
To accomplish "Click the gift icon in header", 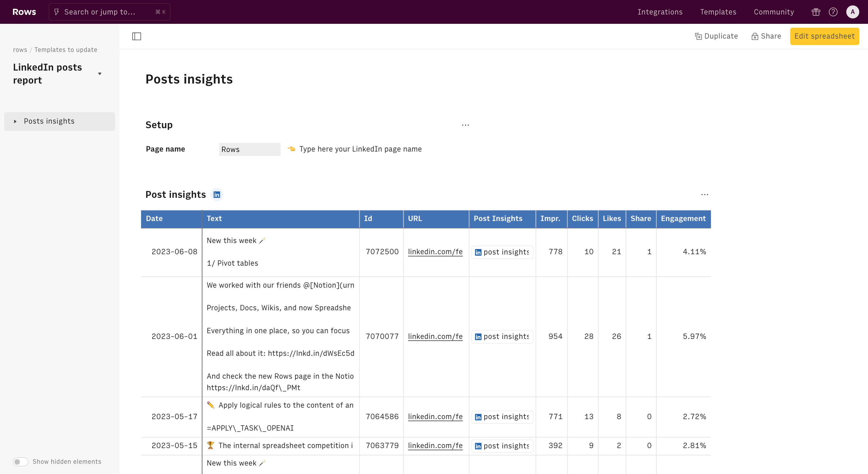I will (x=816, y=12).
